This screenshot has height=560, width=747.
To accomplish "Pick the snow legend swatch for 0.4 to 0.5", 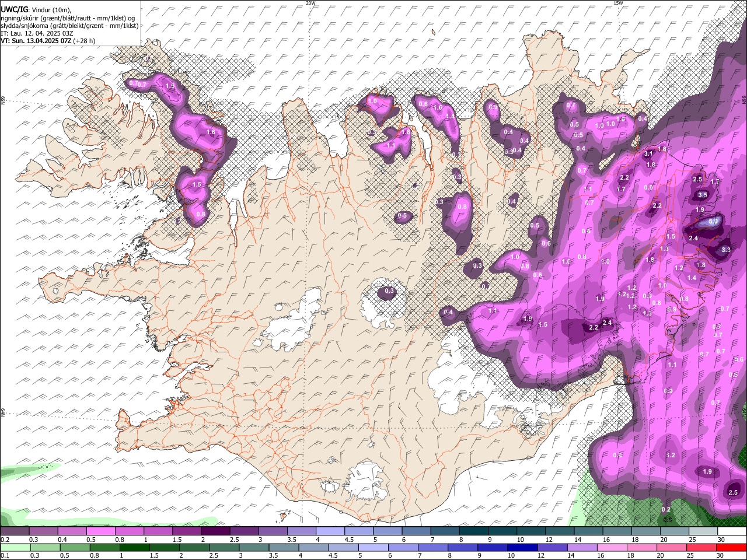I will click(74, 531).
